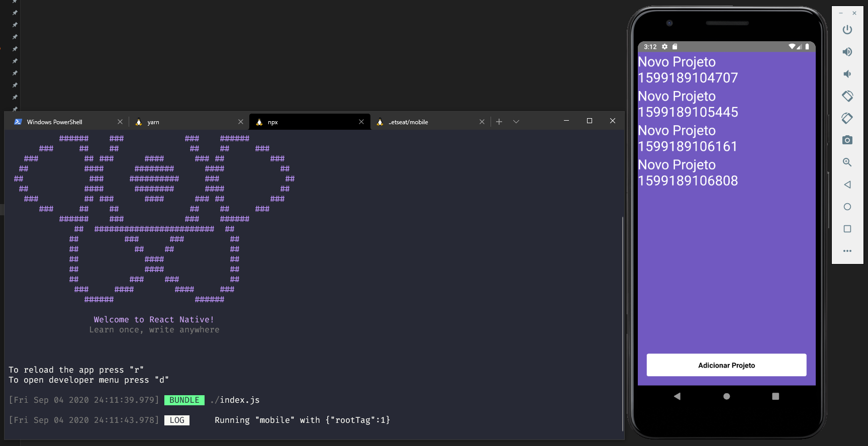Add a new terminal tab with plus
Viewport: 868px width, 446px height.
pos(499,122)
